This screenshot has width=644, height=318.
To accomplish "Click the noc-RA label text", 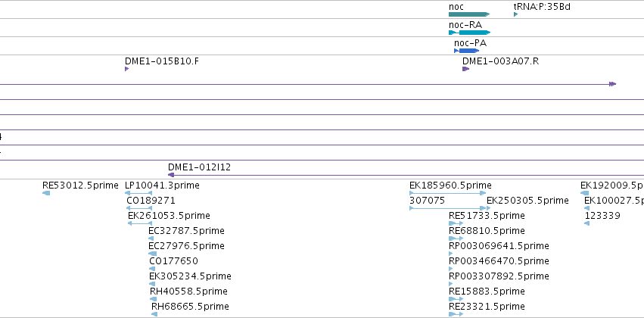I will click(465, 25).
